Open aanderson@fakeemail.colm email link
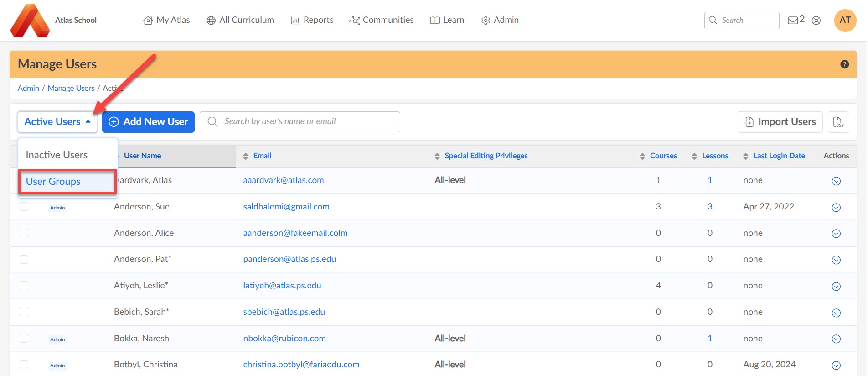This screenshot has height=376, width=868. [295, 233]
